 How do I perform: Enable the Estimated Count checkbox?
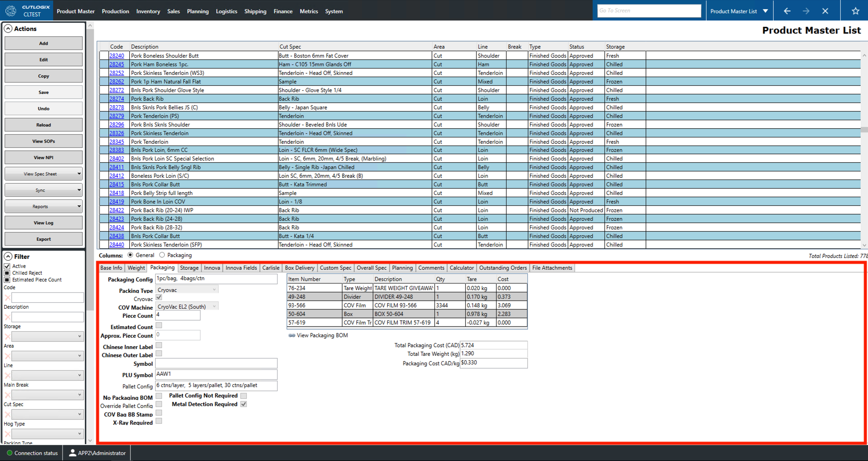[159, 325]
